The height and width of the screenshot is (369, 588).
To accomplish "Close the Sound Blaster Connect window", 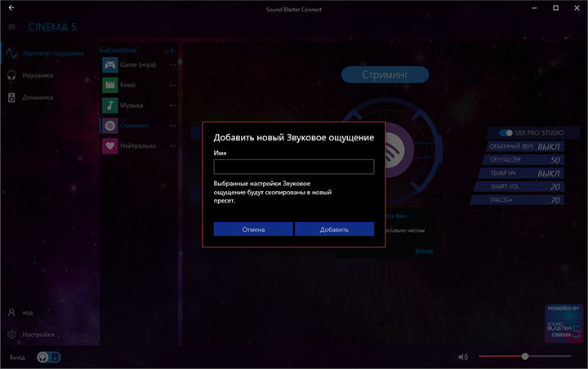I will pos(577,7).
